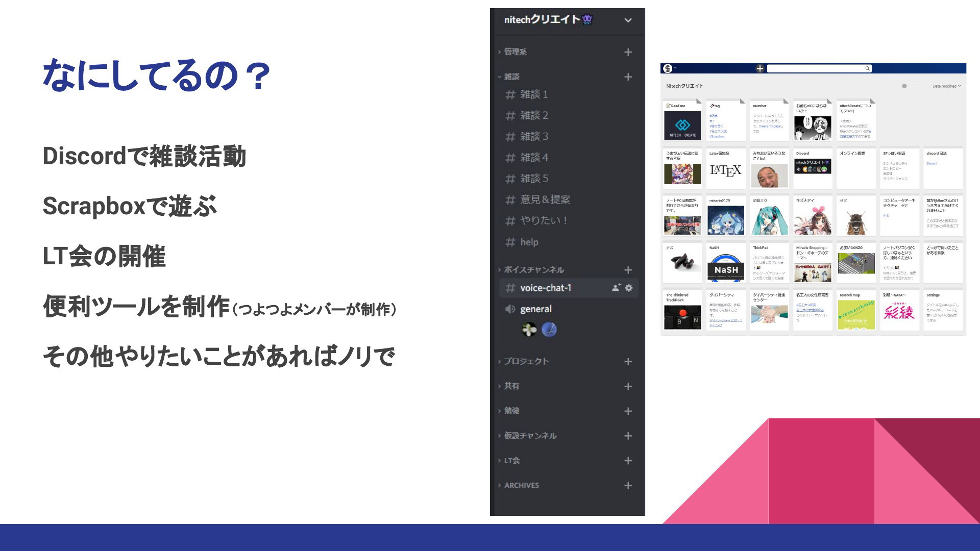Select the voice-chat-1 channel
The height and width of the screenshot is (551, 980).
pos(569,288)
